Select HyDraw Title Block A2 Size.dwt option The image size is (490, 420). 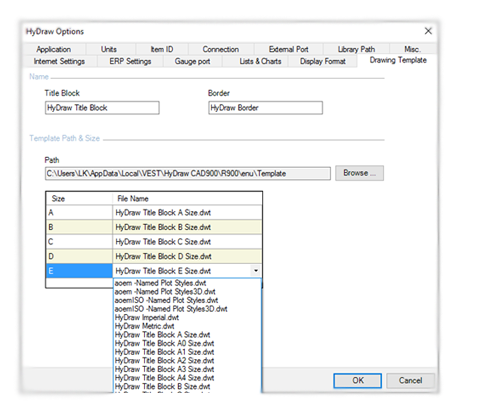coord(187,361)
